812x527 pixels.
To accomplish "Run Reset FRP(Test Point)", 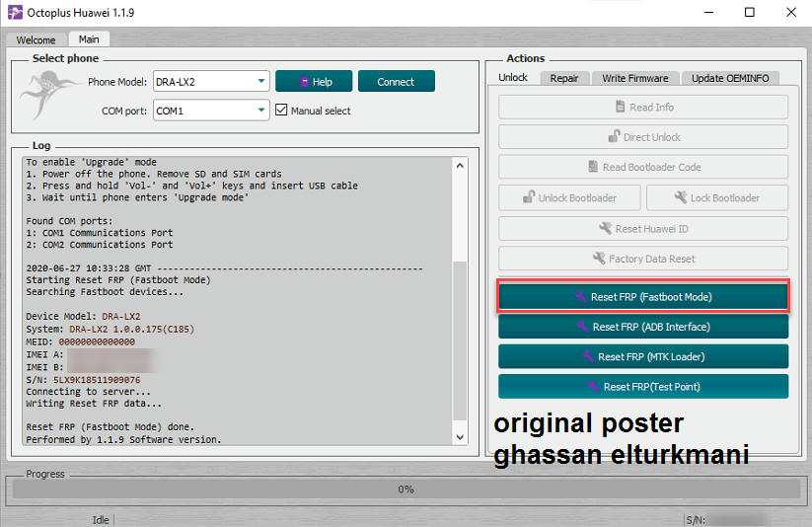I will (643, 387).
